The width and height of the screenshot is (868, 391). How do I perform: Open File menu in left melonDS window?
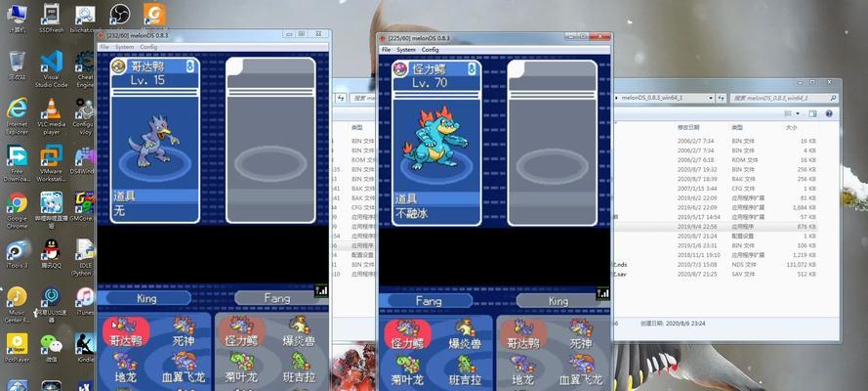[x=104, y=47]
